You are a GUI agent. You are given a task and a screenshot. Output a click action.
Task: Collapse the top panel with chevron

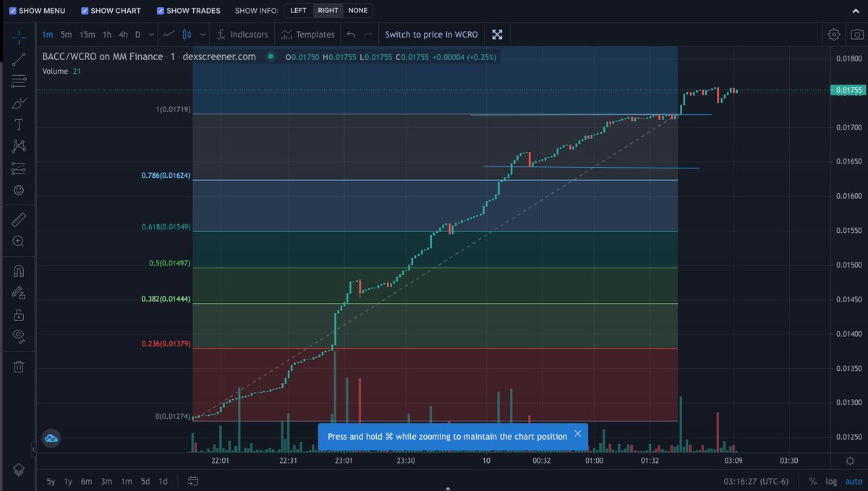point(855,11)
